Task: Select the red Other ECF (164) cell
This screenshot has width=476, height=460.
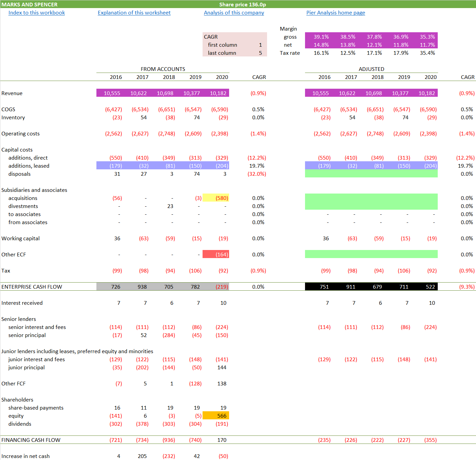Action: (216, 255)
